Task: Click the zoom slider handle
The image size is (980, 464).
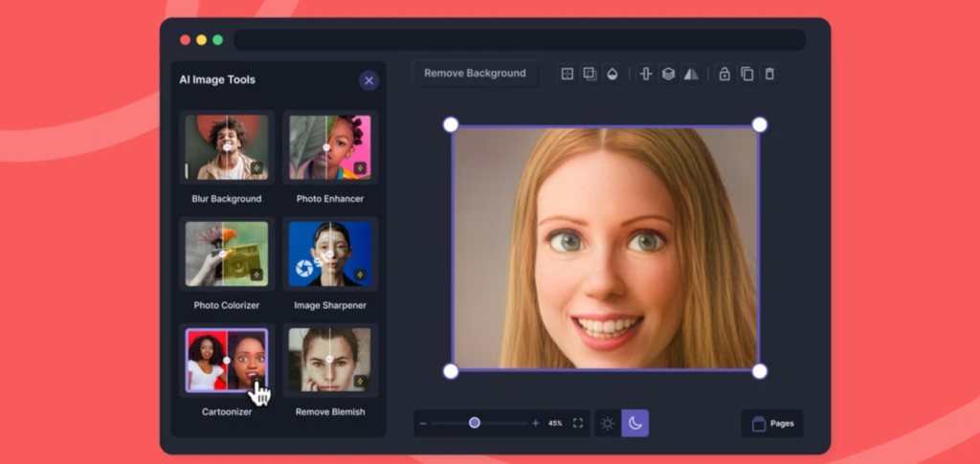Action: tap(475, 423)
